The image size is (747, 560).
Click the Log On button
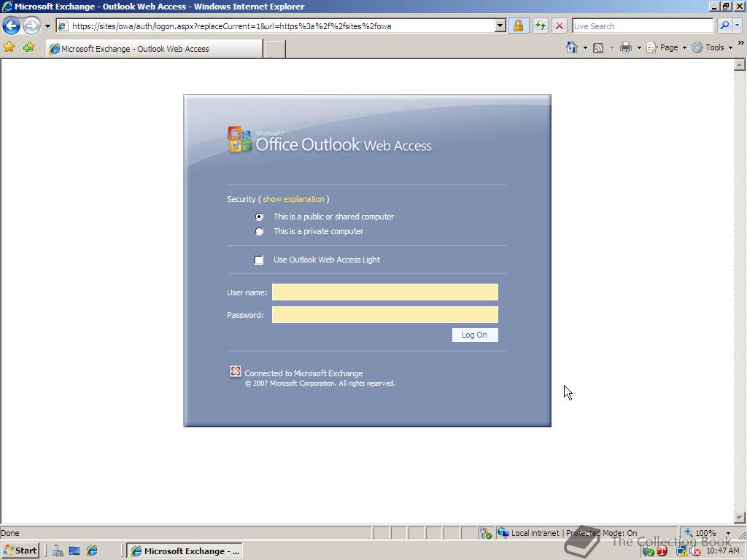[475, 335]
